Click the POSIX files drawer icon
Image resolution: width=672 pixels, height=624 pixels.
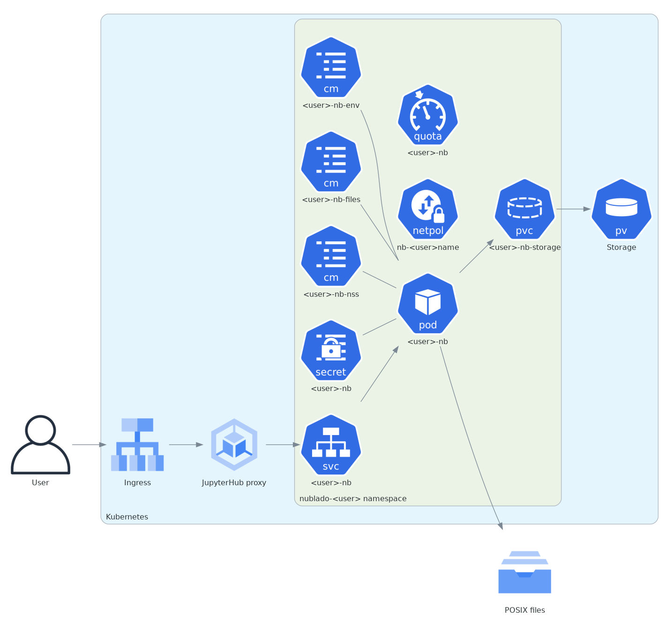tap(524, 572)
